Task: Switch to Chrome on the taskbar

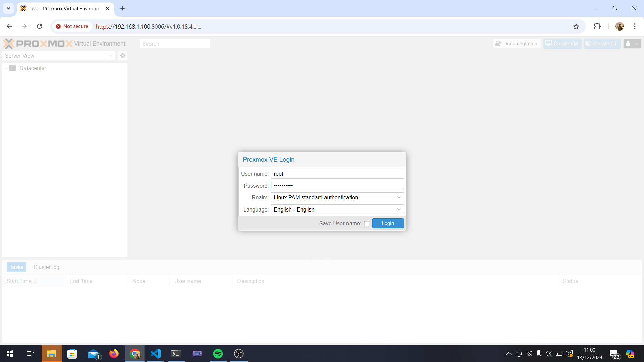Action: click(x=135, y=354)
